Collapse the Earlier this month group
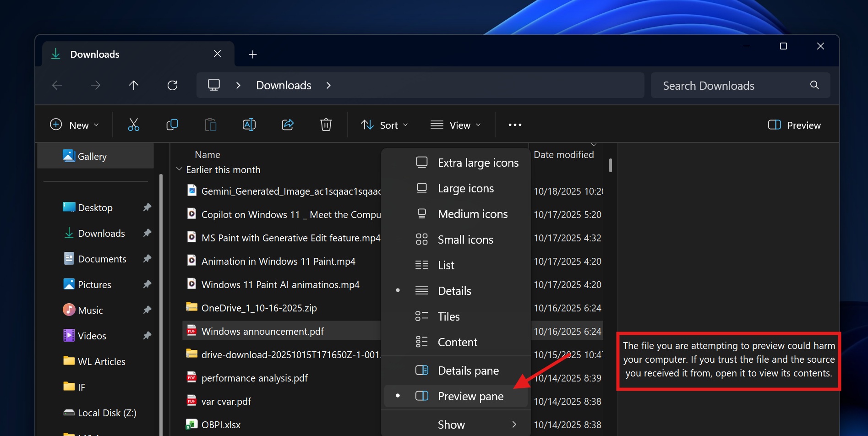The height and width of the screenshot is (436, 868). tap(179, 169)
